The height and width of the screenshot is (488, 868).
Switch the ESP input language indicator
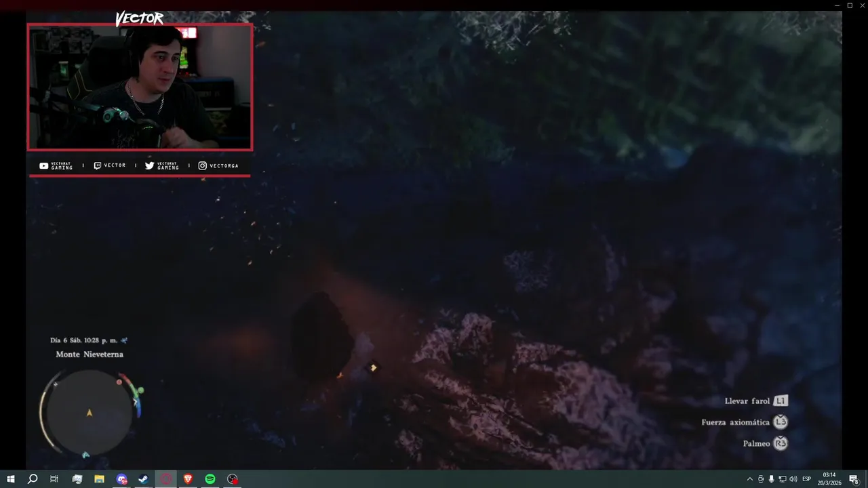807,479
